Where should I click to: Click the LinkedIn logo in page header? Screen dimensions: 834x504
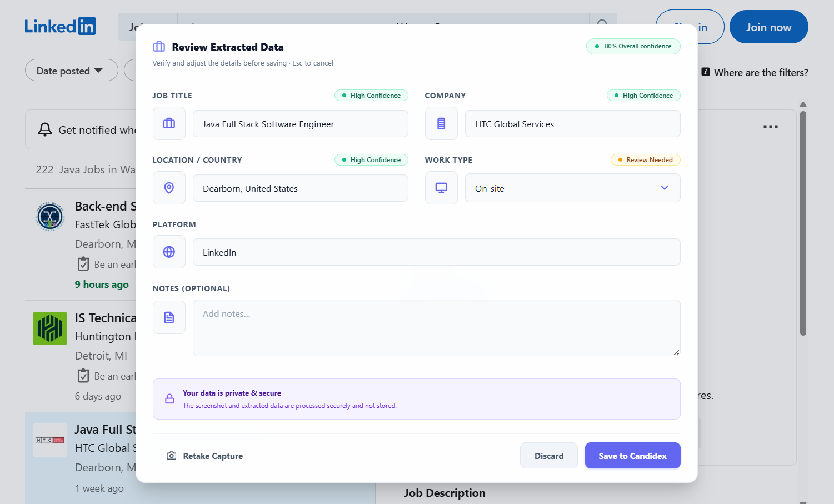coord(60,26)
